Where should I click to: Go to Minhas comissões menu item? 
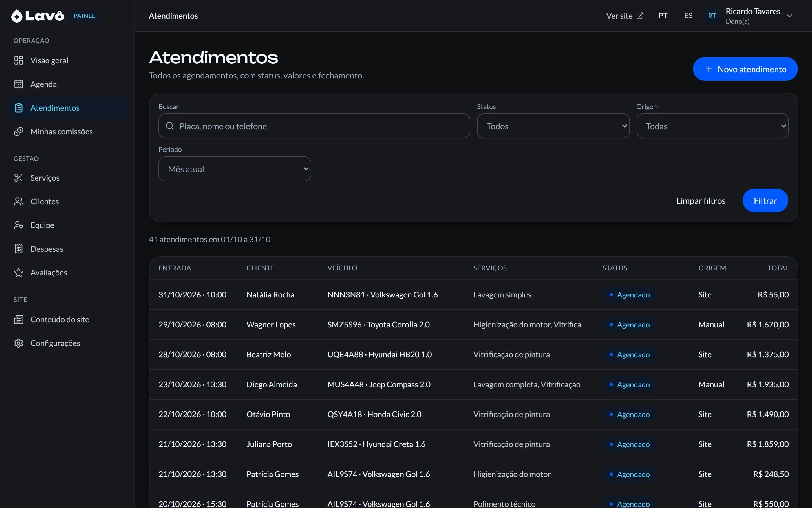click(x=67, y=131)
